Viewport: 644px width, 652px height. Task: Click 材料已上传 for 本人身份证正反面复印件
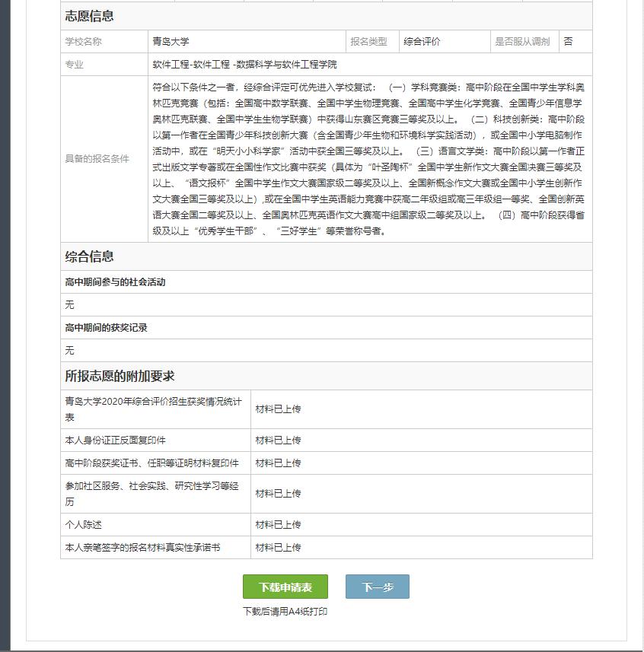pos(279,440)
